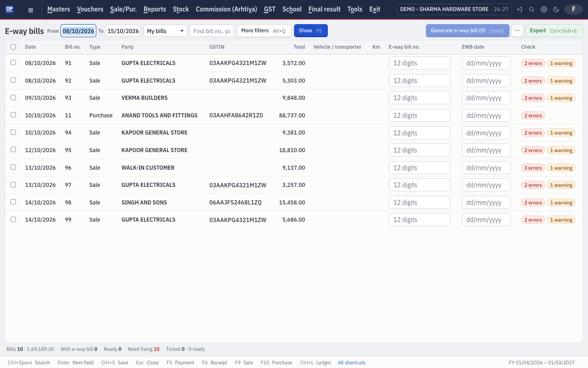Image resolution: width=588 pixels, height=368 pixels.
Task: Open the Masters menu
Action: point(59,9)
